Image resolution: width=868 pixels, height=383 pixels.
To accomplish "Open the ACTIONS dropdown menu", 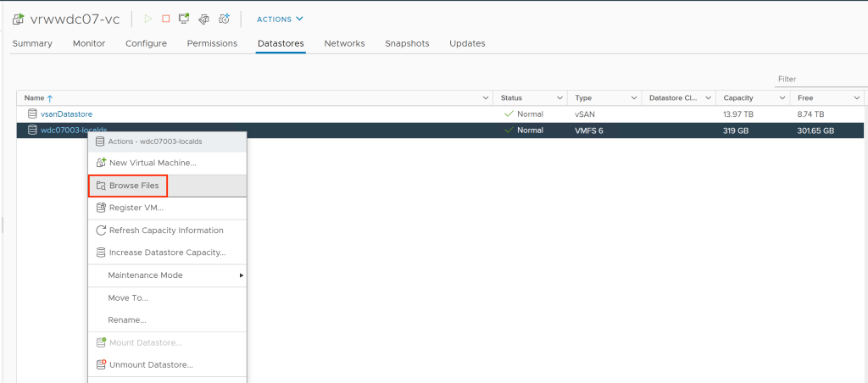I will (x=279, y=19).
